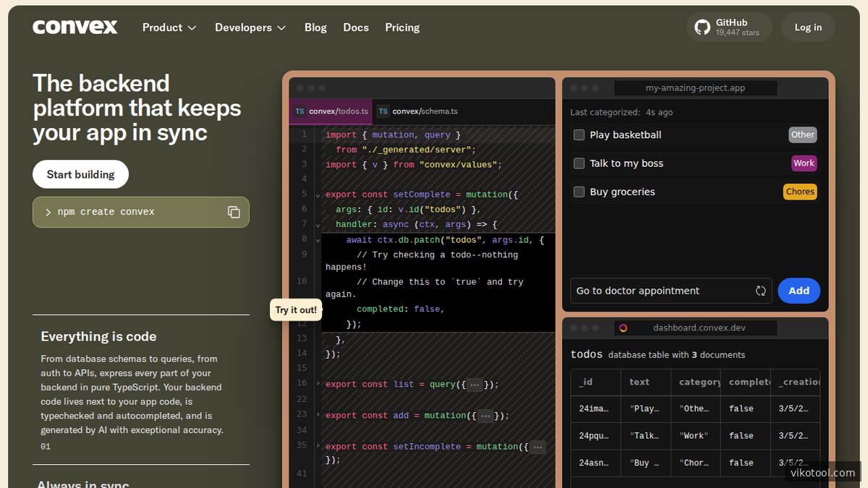Click the yellow Chores category tag
868x488 pixels.
click(799, 191)
